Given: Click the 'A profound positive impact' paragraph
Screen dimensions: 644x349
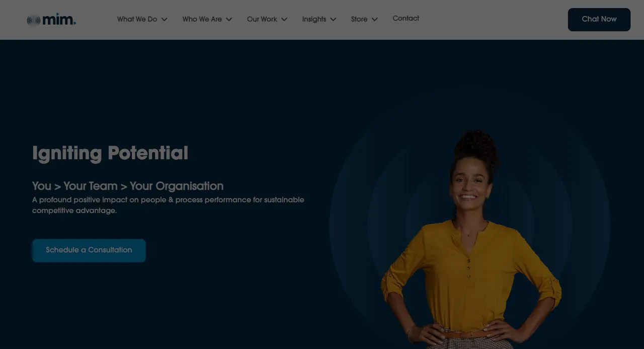Looking at the screenshot, I should [168, 205].
